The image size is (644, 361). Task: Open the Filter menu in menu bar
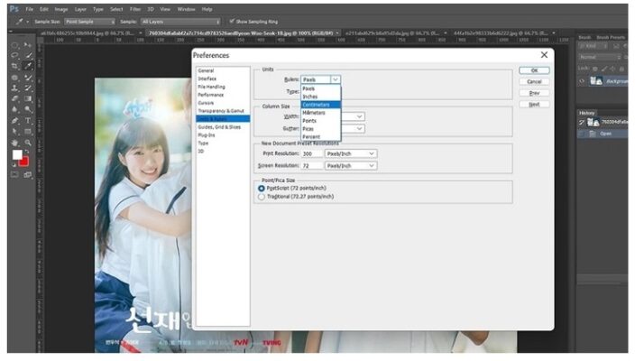pyautogui.click(x=135, y=8)
